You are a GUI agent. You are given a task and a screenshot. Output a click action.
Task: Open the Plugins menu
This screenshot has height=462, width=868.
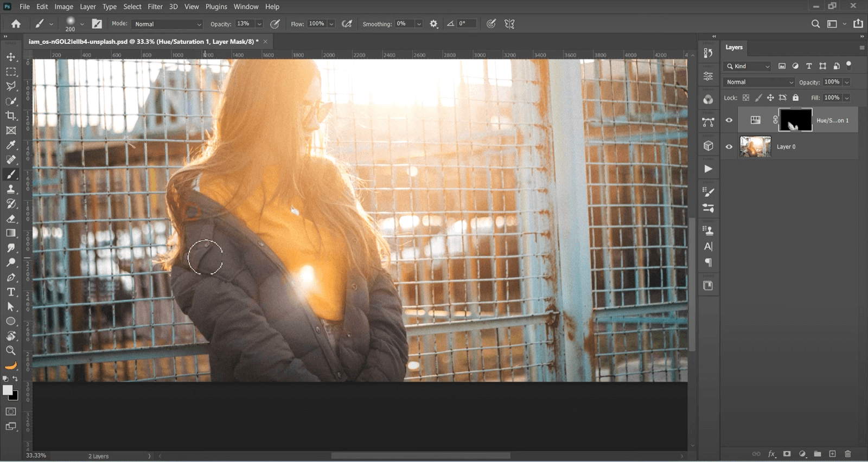click(x=216, y=7)
